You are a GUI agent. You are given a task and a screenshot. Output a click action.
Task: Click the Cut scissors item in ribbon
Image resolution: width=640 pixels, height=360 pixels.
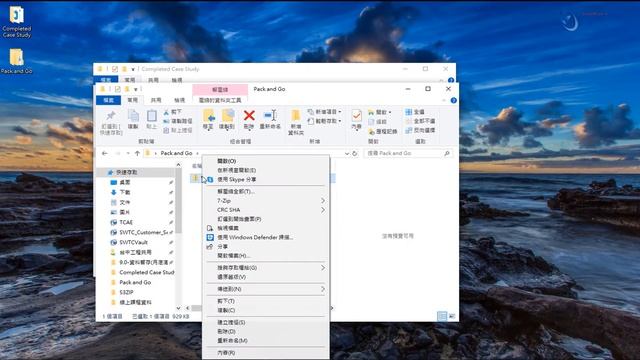pyautogui.click(x=173, y=112)
